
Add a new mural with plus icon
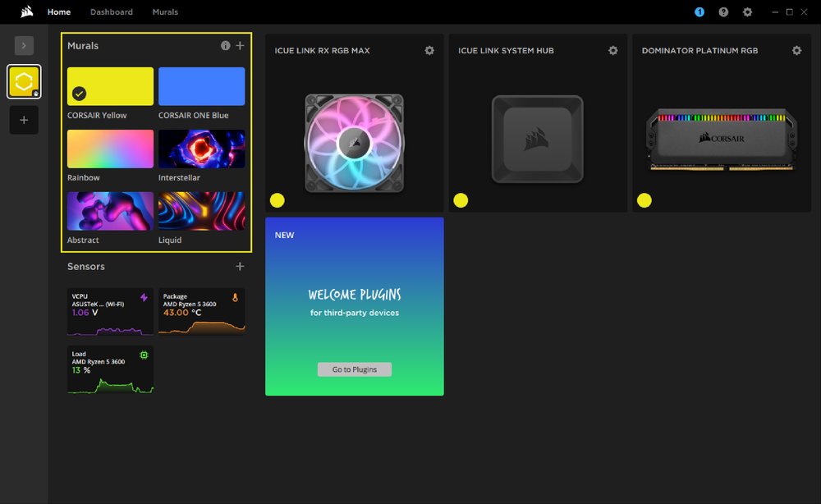[x=240, y=46]
